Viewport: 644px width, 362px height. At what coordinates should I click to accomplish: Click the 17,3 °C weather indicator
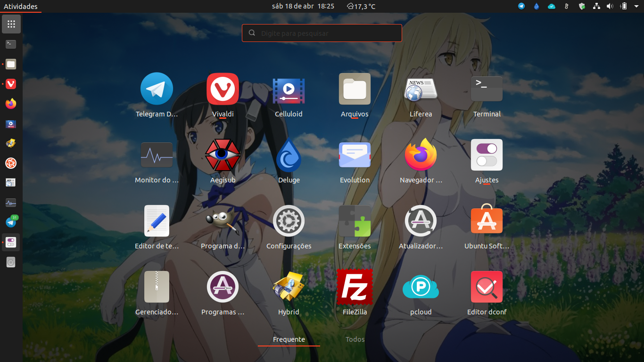(x=361, y=6)
